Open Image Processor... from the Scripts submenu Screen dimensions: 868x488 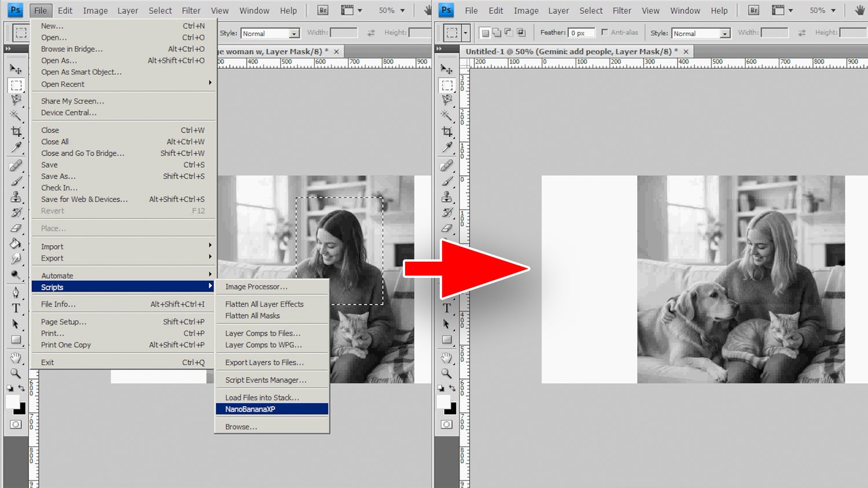pos(272,287)
